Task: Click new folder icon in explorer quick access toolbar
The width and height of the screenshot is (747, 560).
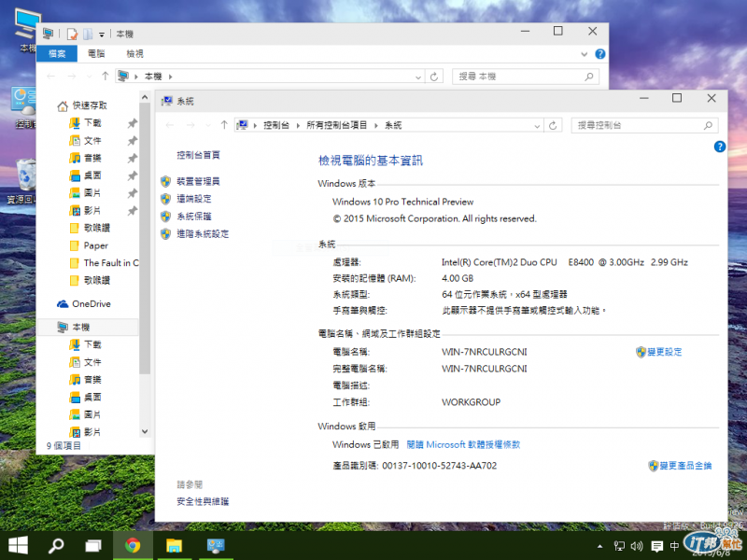Action: [88, 34]
